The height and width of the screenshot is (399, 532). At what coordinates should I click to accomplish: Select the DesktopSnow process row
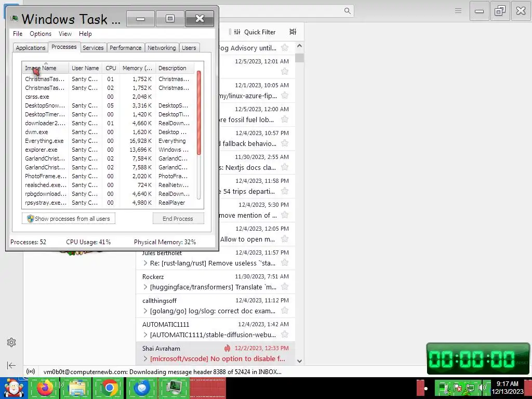pyautogui.click(x=108, y=105)
